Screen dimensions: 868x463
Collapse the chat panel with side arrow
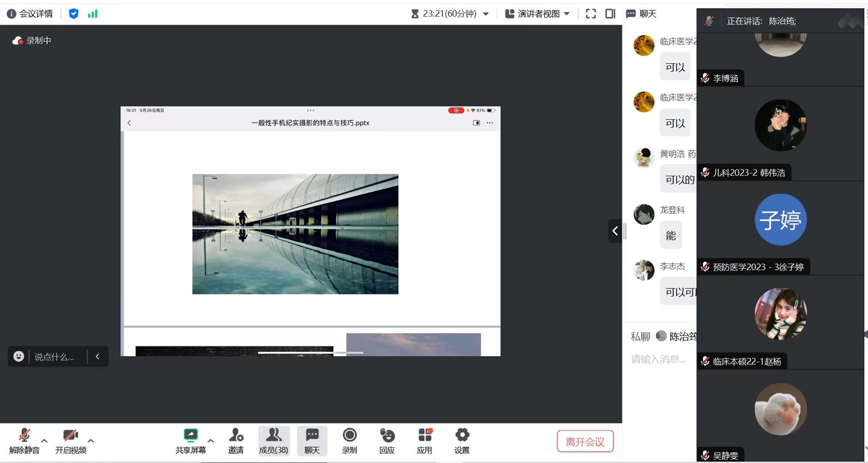(x=615, y=231)
